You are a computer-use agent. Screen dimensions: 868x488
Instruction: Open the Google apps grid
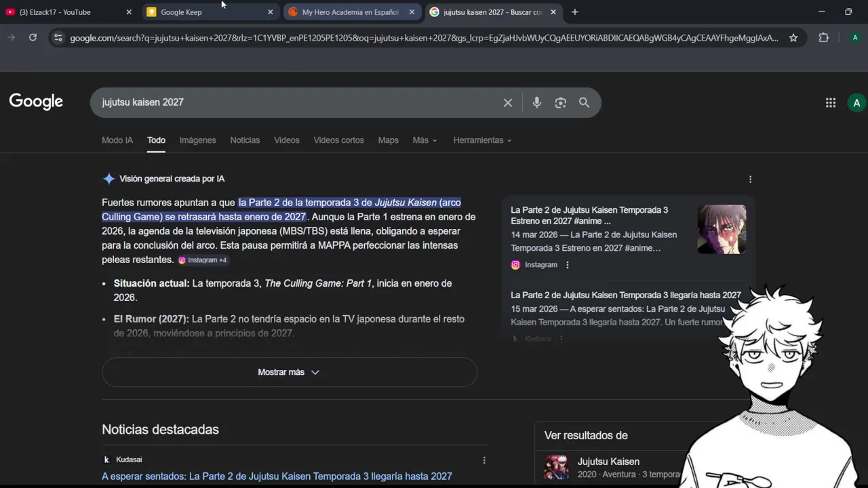(x=831, y=102)
